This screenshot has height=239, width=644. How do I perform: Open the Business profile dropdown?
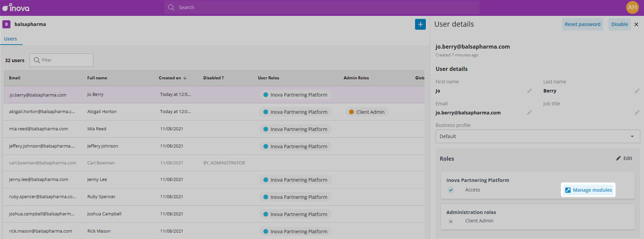[538, 136]
